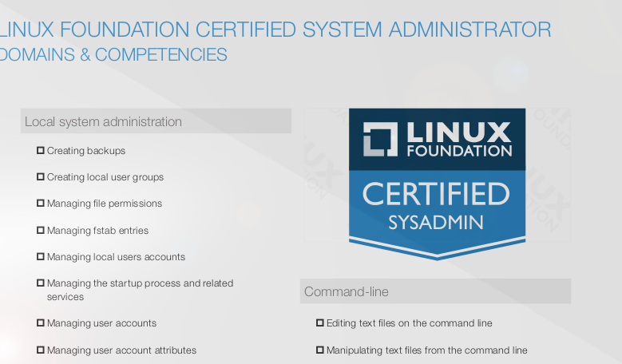Screen dimensions: 622x364
Task: Click the text Managing user accounts
Action: pyautogui.click(x=101, y=323)
